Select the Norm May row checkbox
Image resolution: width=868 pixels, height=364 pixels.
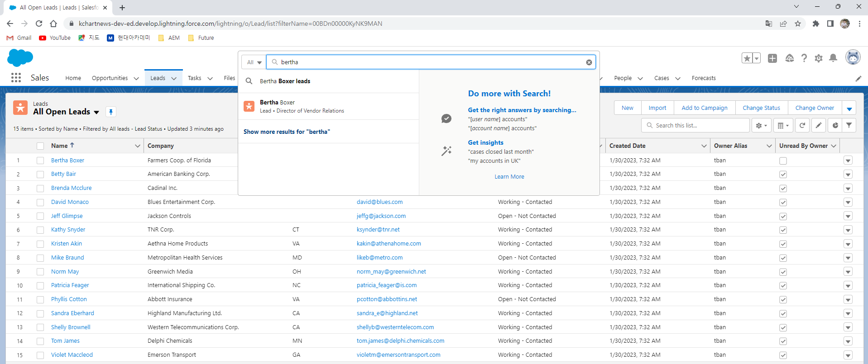[40, 272]
